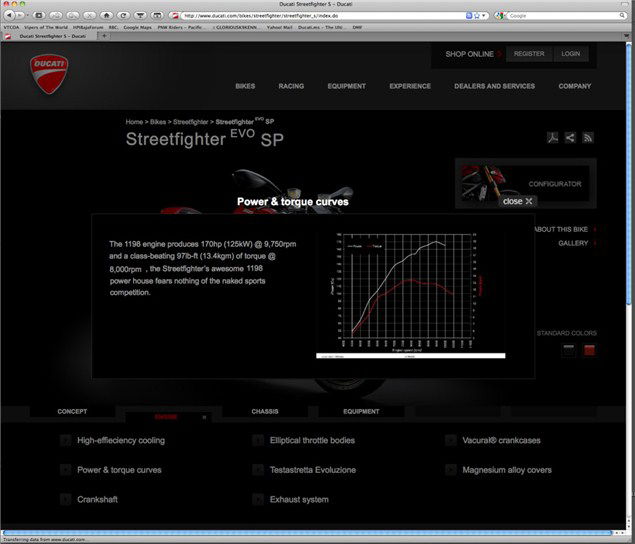Open the Elliptical throttle bodies feature
The width and height of the screenshot is (635, 544).
[x=312, y=440]
